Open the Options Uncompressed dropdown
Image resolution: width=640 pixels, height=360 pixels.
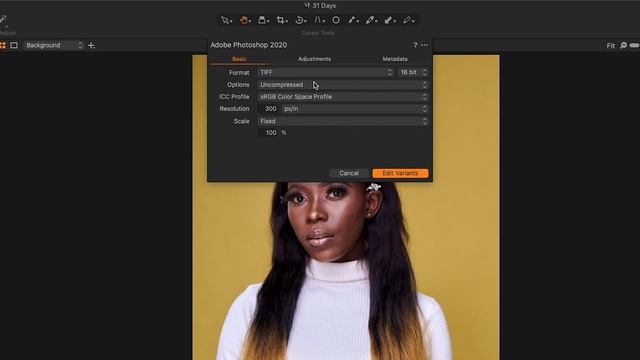(343, 84)
